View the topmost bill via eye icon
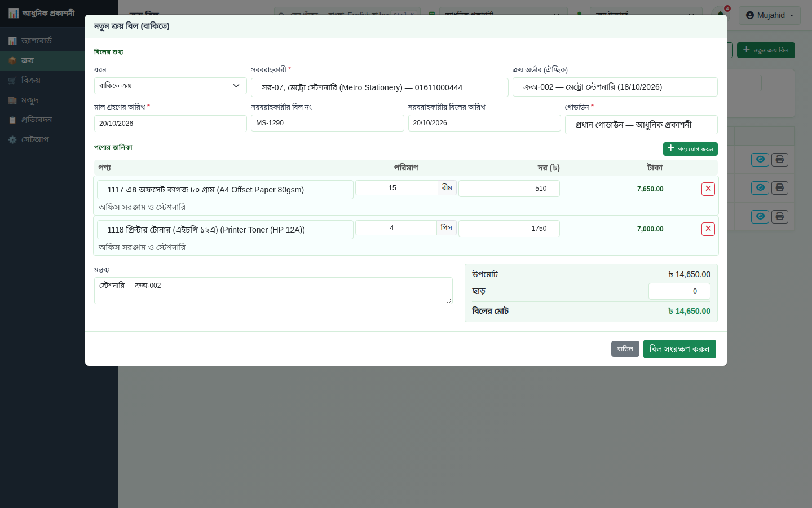Image resolution: width=812 pixels, height=508 pixels. click(x=760, y=160)
